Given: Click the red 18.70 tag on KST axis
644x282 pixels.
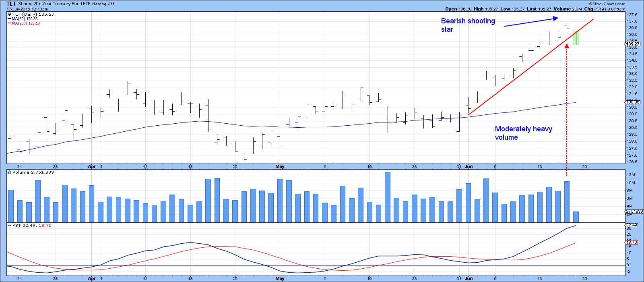Looking at the screenshot, I should (x=632, y=242).
